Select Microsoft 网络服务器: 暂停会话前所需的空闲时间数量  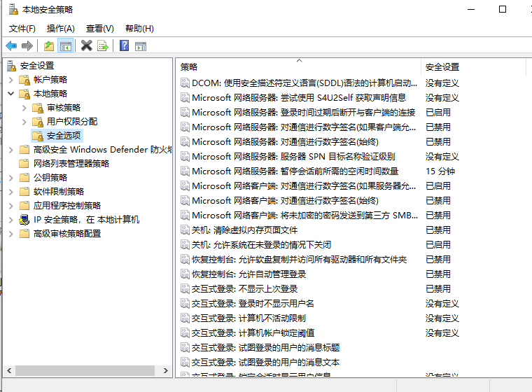point(295,171)
